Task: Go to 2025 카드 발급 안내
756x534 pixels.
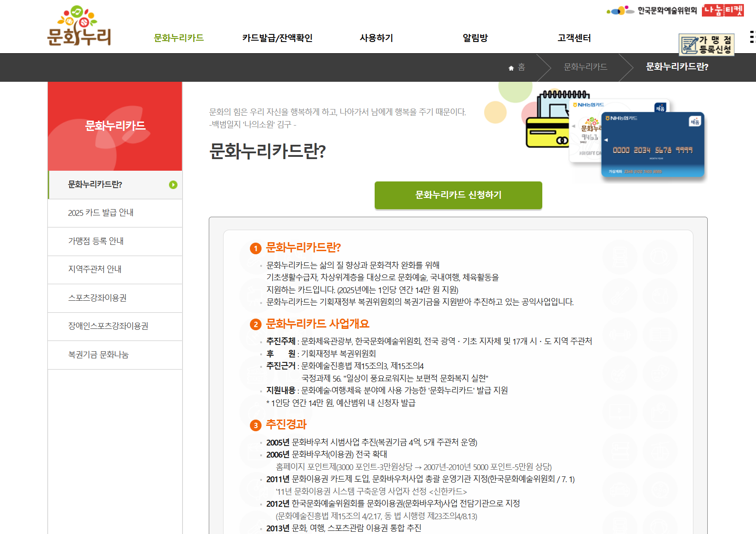Action: click(115, 213)
